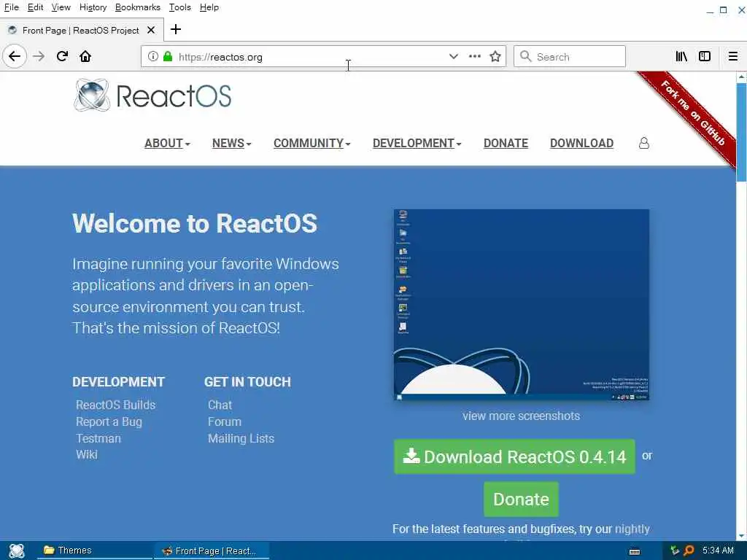Open the page actions three-dots menu
This screenshot has height=560, width=747.
click(x=474, y=56)
